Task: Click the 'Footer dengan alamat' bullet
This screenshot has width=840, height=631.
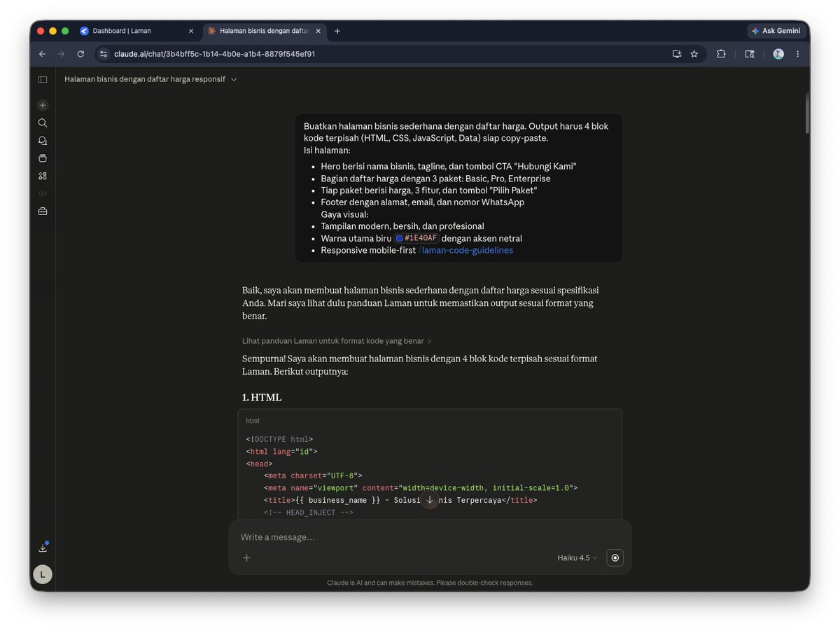Action: [x=422, y=202]
